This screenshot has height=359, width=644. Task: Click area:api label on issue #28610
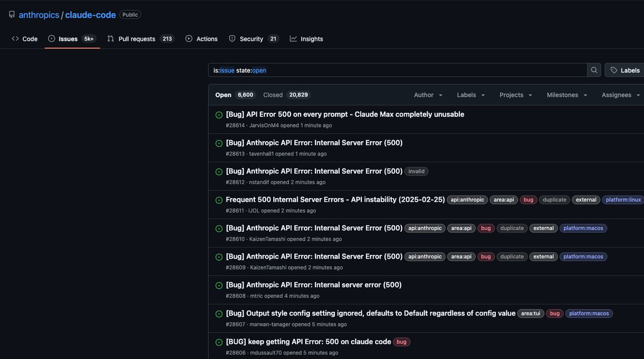[x=462, y=229]
